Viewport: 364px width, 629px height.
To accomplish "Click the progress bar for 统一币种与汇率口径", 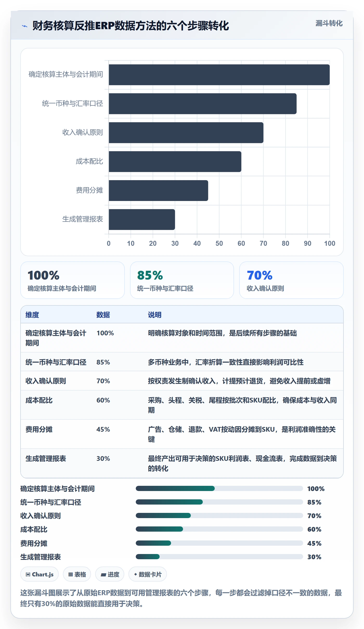I will pos(219,502).
